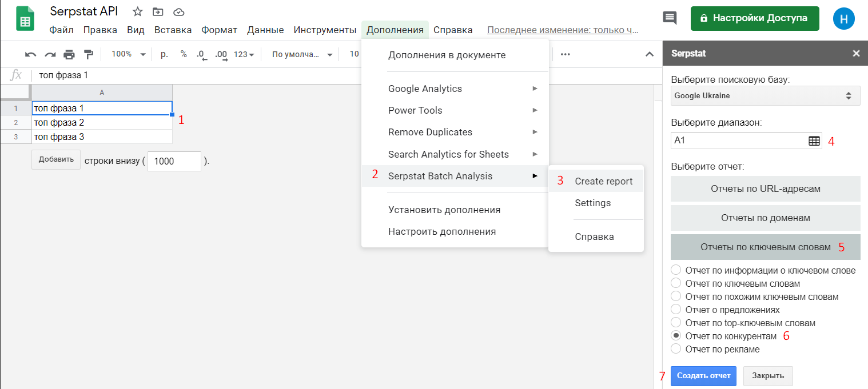This screenshot has height=389, width=868.
Task: Star the Serpstat API spreadsheet
Action: 137,10
